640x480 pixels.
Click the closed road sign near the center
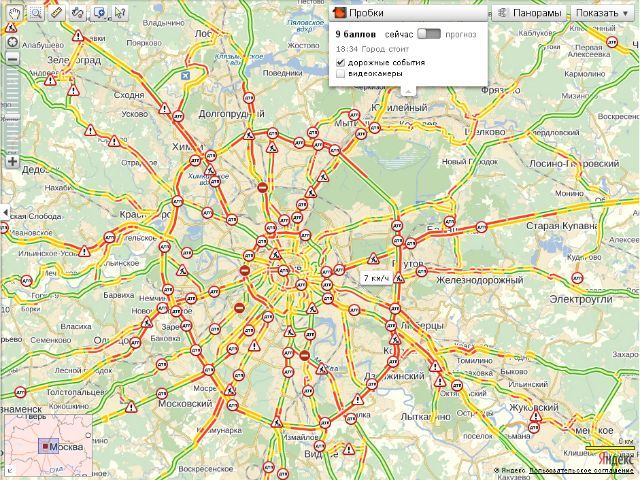point(244,271)
